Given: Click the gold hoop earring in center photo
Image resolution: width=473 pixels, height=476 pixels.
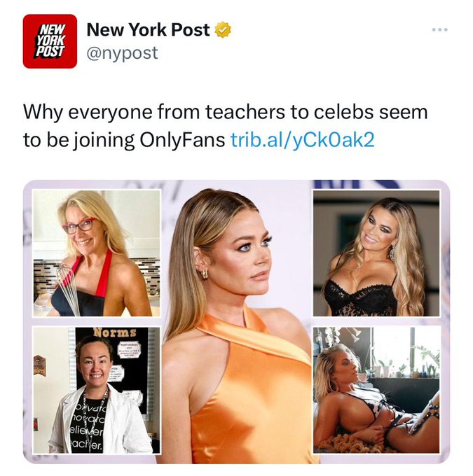Looking at the screenshot, I should 205,274.
